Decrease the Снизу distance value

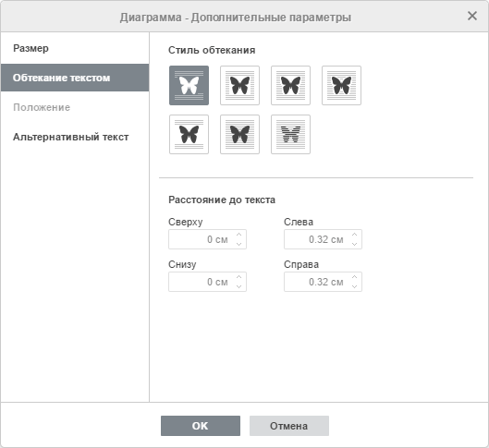tap(238, 286)
